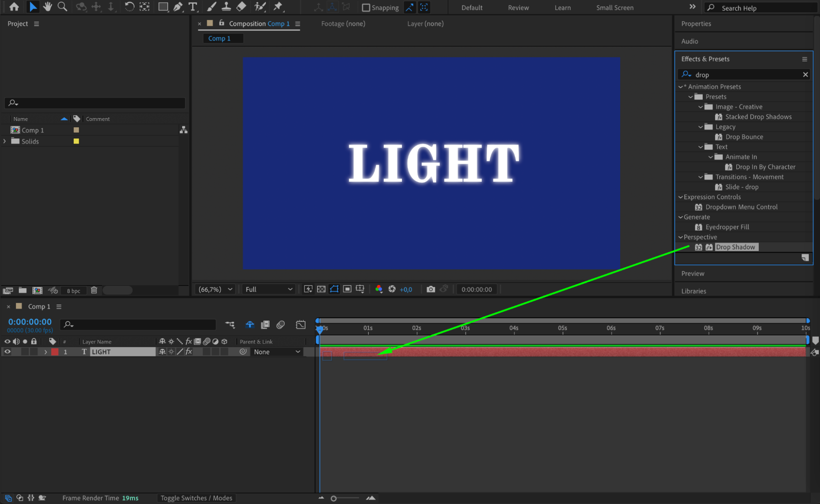Image resolution: width=820 pixels, height=504 pixels.
Task: Click the red label color of LIGHT layer
Action: (x=55, y=352)
